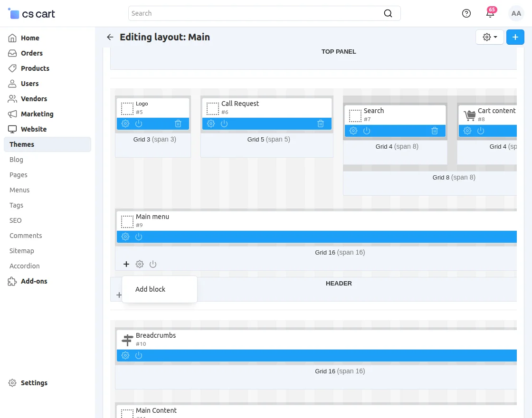Delete the Logo block using its trash icon
The width and height of the screenshot is (532, 418).
tap(178, 123)
